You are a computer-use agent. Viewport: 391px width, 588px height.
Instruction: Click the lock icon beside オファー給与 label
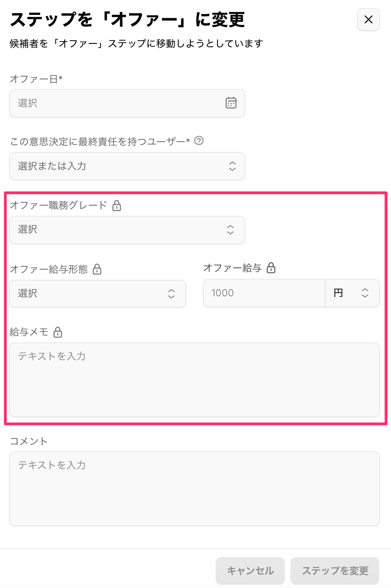pyautogui.click(x=271, y=268)
